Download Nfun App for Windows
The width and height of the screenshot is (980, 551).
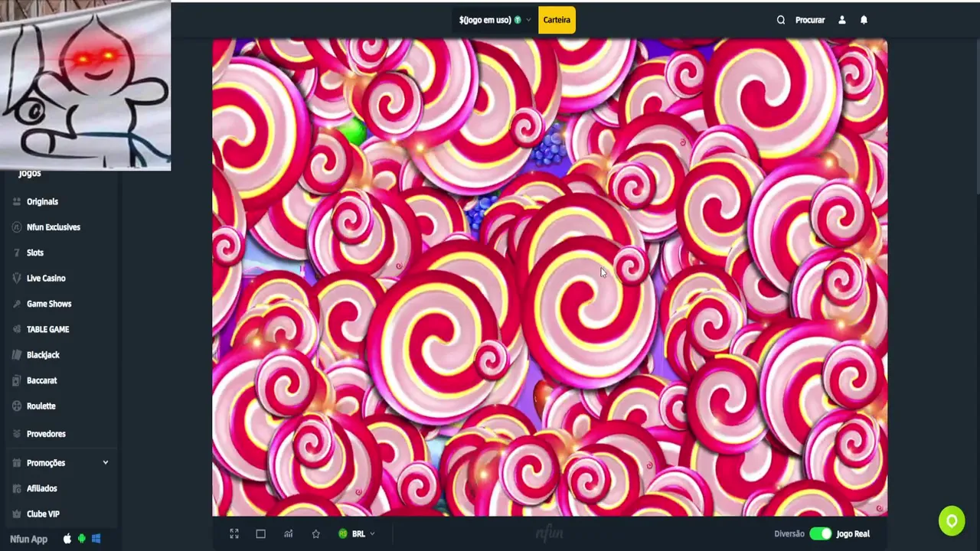point(96,539)
